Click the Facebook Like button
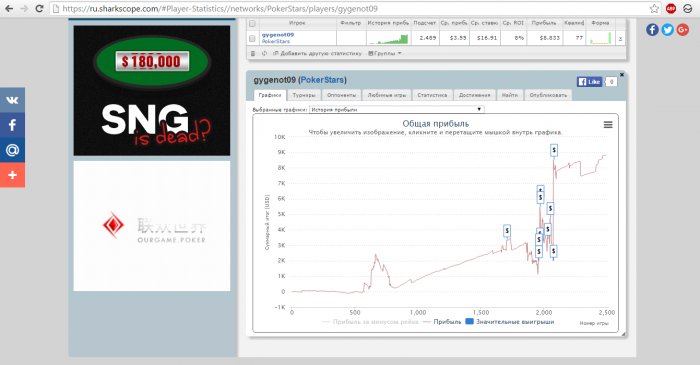 [x=590, y=82]
